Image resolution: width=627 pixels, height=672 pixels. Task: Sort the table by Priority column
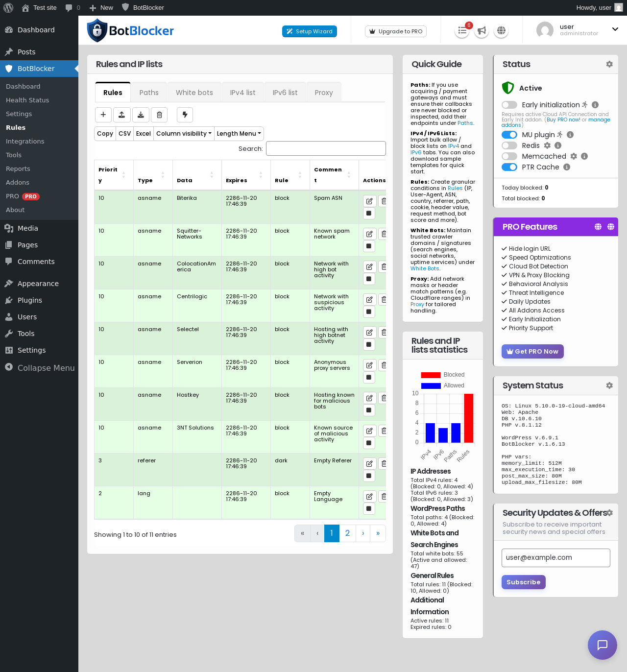coord(114,175)
